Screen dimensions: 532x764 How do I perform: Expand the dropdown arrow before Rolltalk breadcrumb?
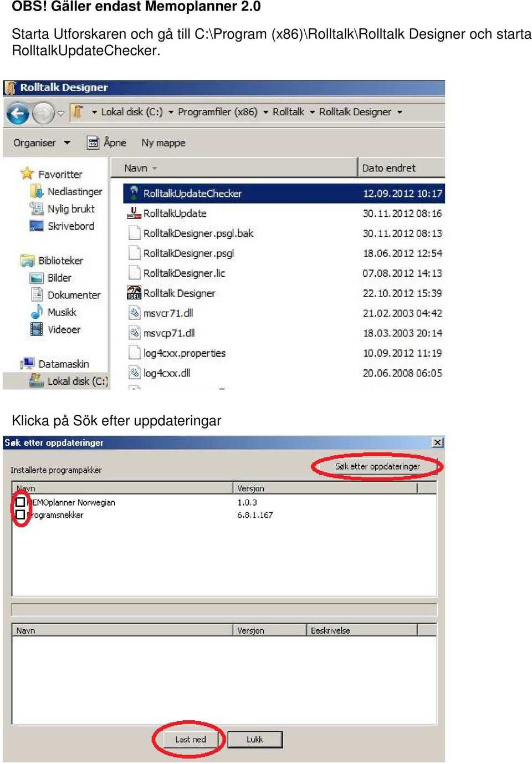coord(266,112)
